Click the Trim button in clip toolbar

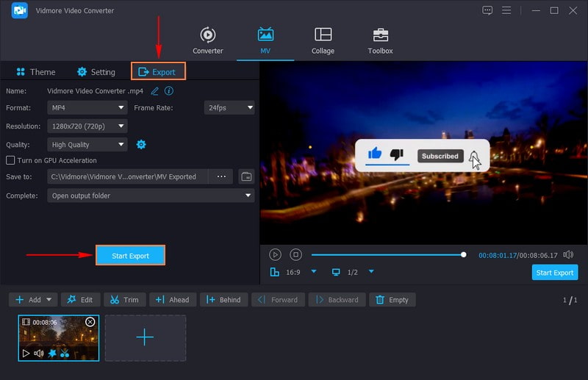point(124,299)
